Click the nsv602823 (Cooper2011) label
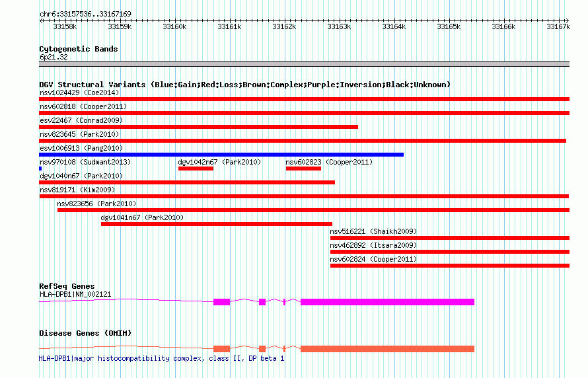Image resolution: width=588 pixels, height=378 pixels. [x=329, y=162]
